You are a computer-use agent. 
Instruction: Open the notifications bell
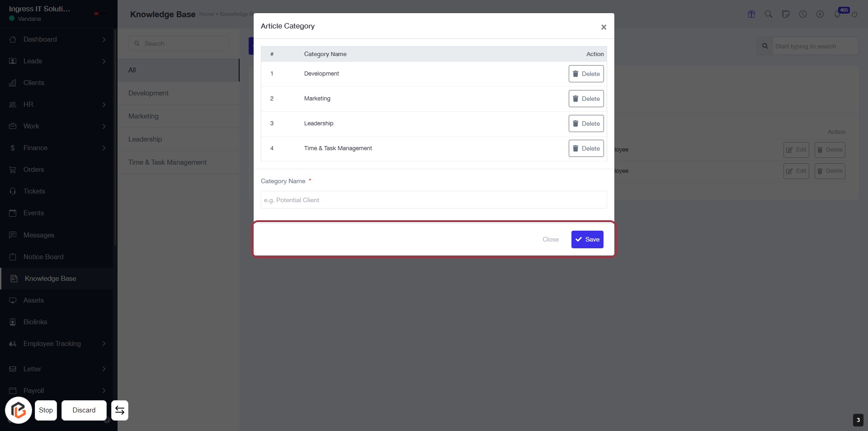837,14
